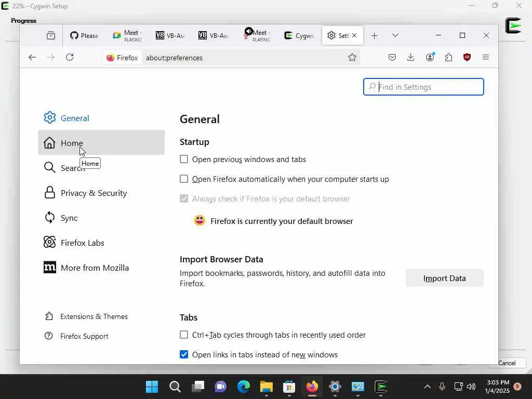Open the Cygwin Setup taskbar icon

coord(381,386)
